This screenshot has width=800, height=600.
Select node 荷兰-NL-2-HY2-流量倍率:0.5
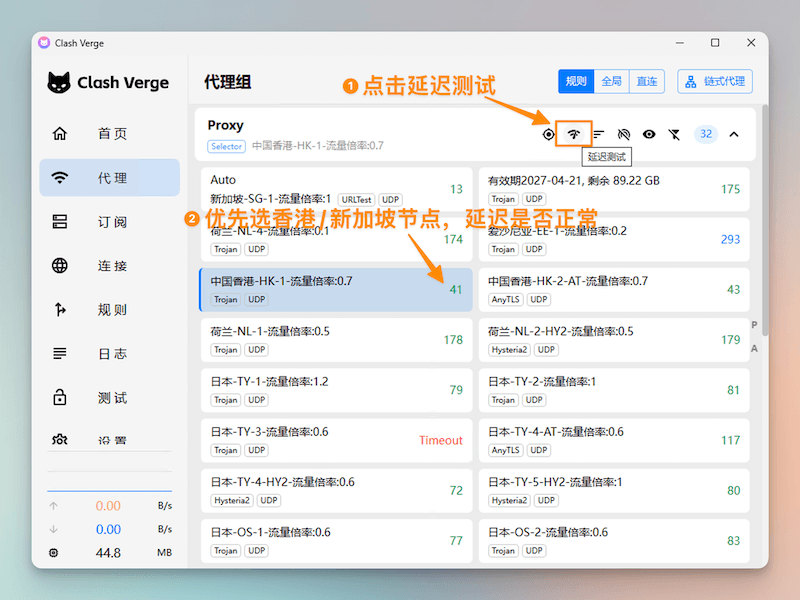coord(614,340)
